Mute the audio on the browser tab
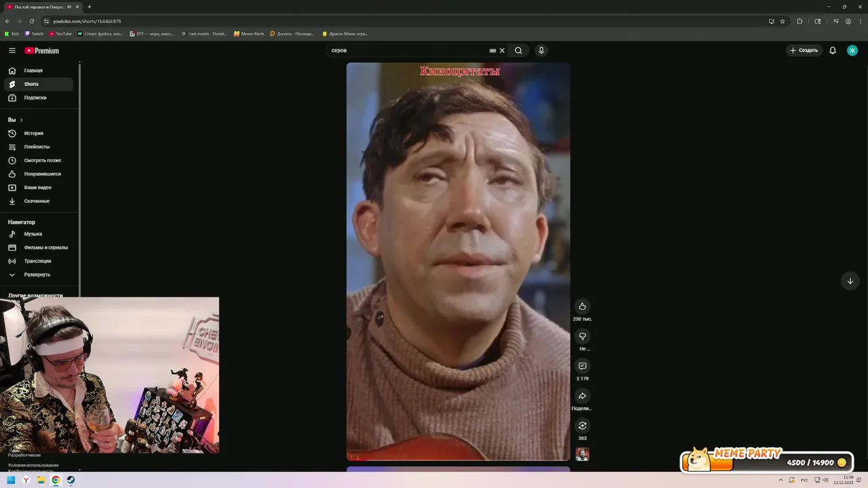 coord(70,7)
